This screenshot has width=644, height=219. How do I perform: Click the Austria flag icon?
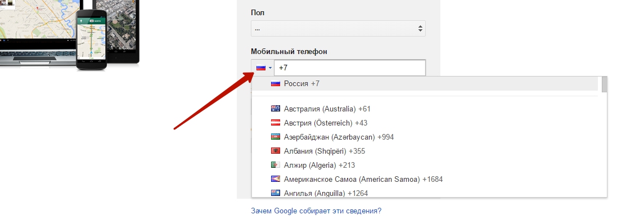(x=276, y=123)
